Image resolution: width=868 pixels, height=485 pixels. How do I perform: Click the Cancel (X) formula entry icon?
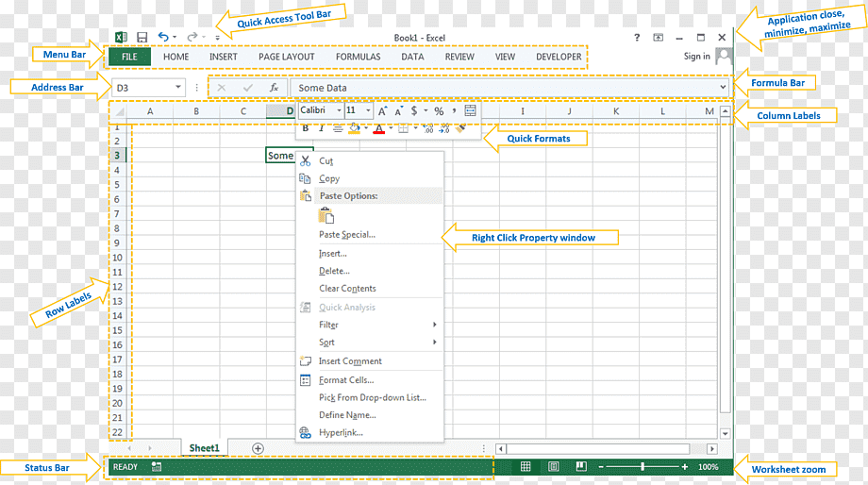(222, 88)
